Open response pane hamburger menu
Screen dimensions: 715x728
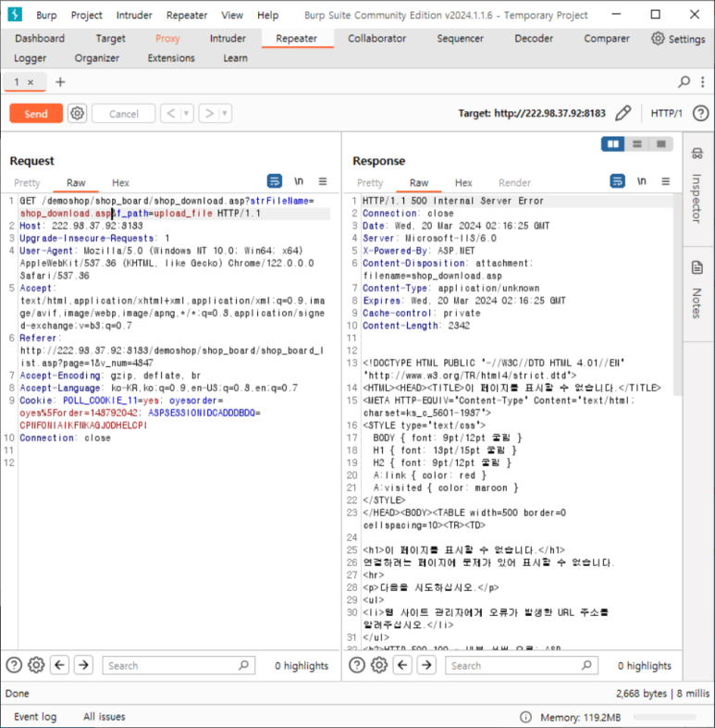[665, 181]
